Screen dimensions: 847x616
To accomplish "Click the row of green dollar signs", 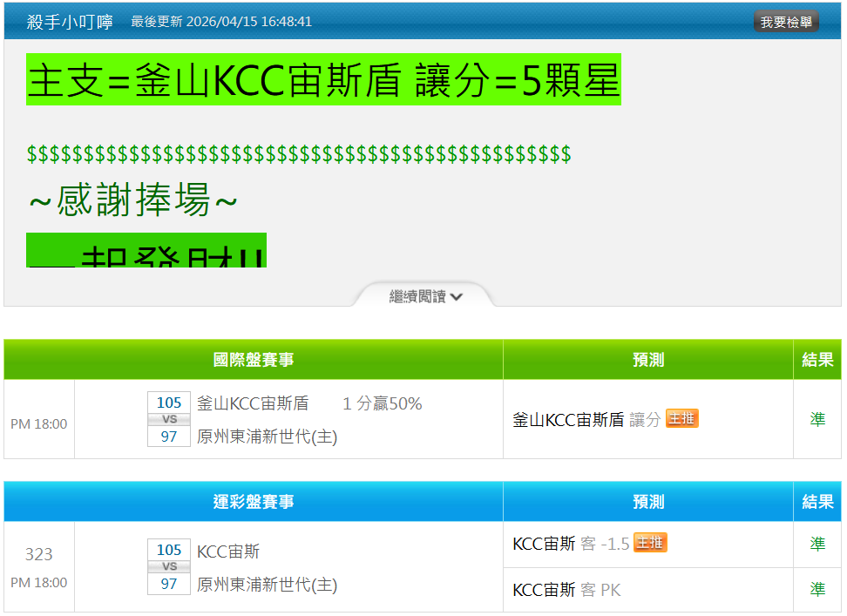I will [299, 154].
